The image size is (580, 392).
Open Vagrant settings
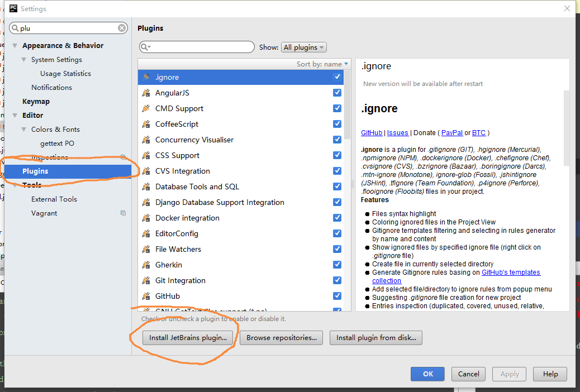point(44,213)
